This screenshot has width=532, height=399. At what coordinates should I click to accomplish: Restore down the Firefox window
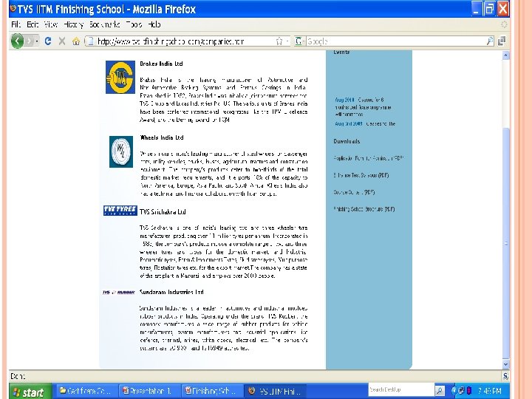(490, 8)
